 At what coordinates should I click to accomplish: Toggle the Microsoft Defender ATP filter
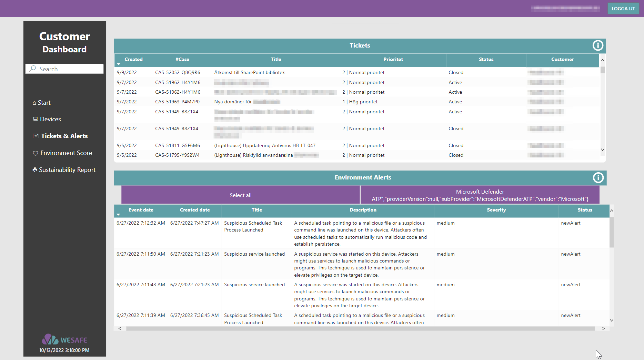[480, 195]
